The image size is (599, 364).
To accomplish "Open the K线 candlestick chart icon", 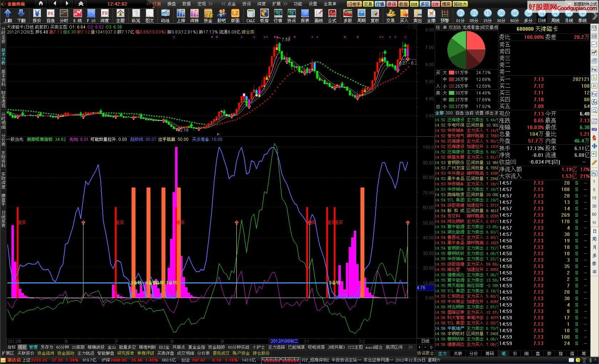I will (77, 16).
